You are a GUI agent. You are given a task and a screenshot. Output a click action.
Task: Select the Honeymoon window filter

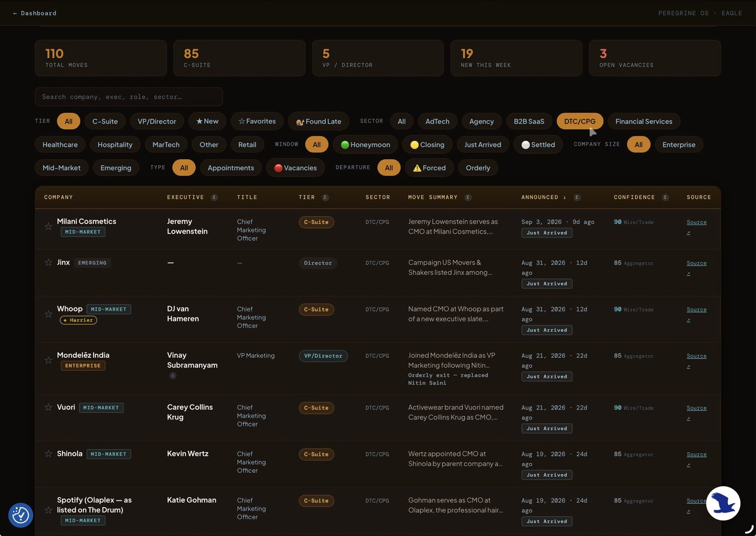(x=366, y=145)
